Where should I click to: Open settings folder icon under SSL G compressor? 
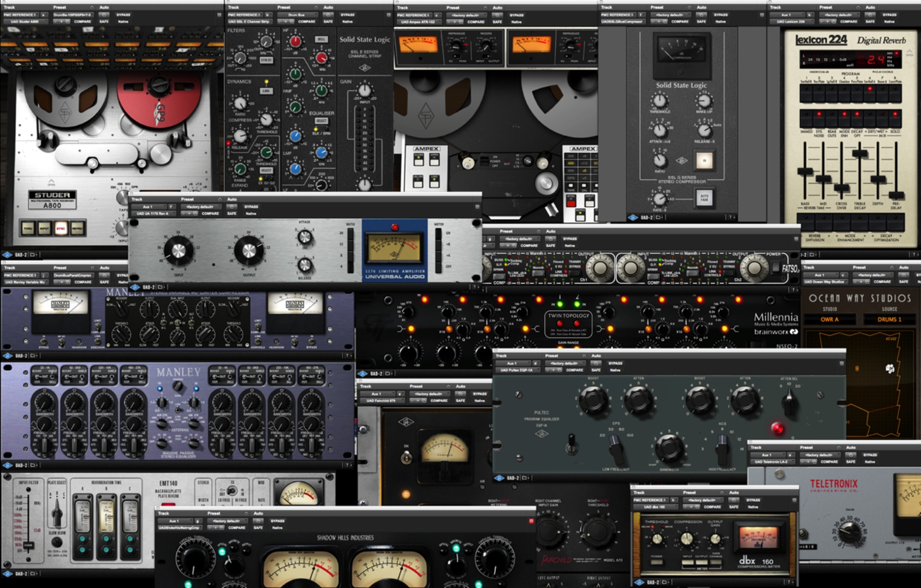pos(659,217)
